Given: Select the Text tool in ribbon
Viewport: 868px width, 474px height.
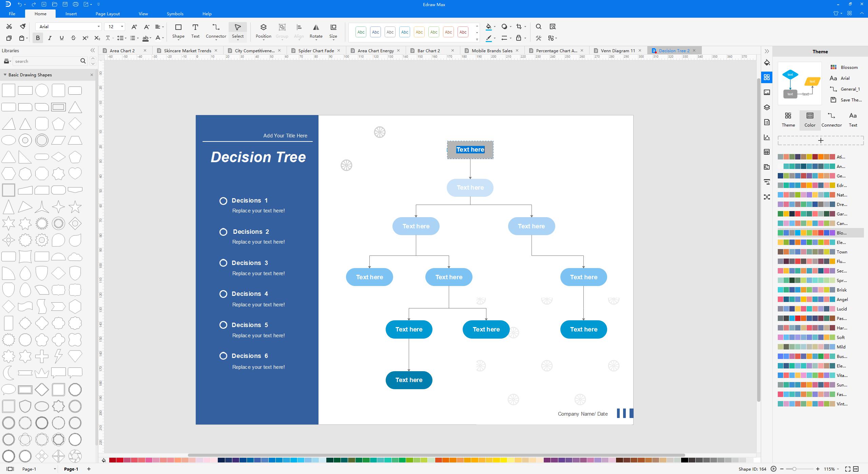Looking at the screenshot, I should coord(195,32).
